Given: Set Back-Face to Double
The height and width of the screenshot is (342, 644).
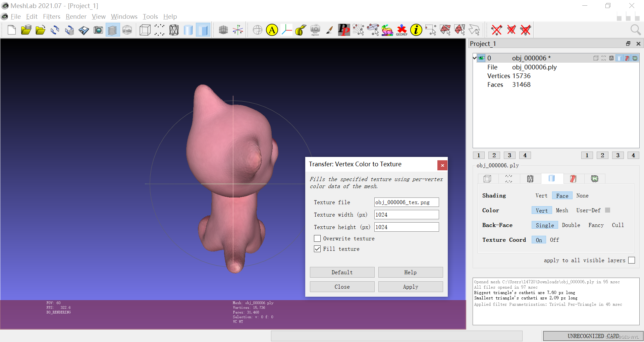Looking at the screenshot, I should (571, 225).
